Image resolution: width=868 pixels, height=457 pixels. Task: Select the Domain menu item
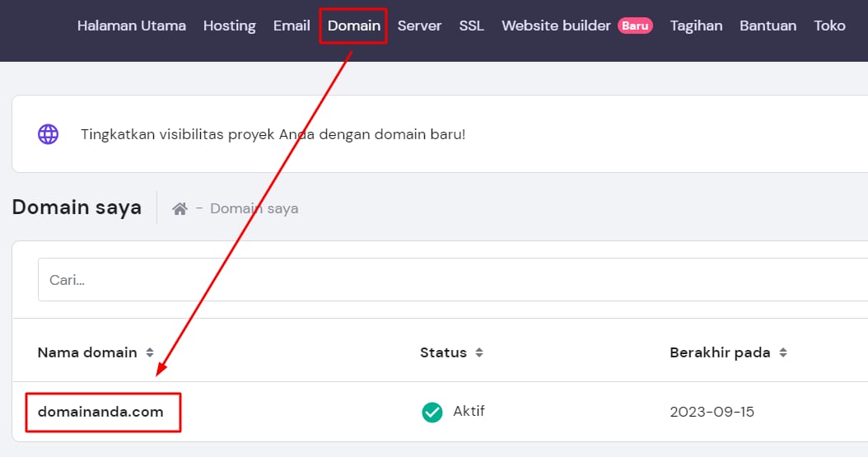354,26
